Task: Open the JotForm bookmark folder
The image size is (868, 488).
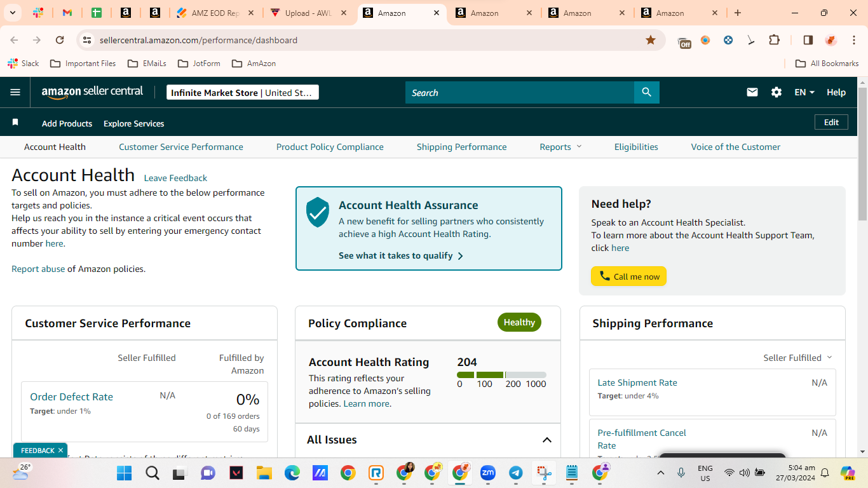Action: (x=199, y=64)
